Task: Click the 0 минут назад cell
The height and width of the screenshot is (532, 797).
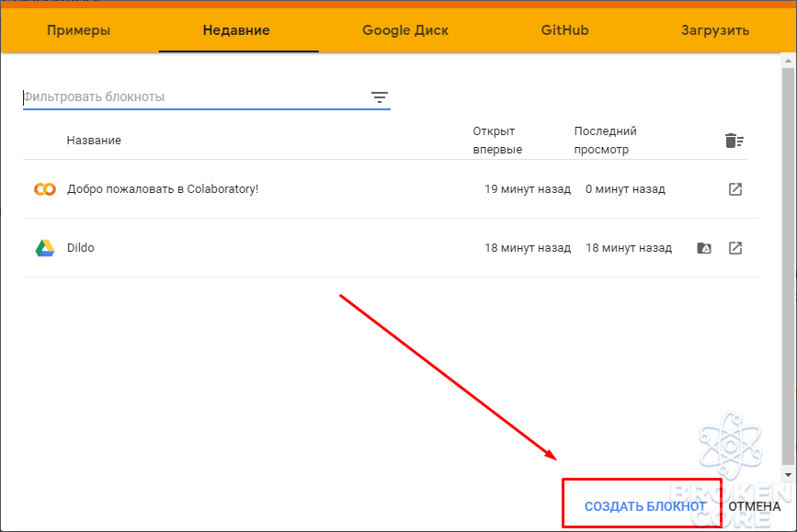Action: click(x=625, y=189)
